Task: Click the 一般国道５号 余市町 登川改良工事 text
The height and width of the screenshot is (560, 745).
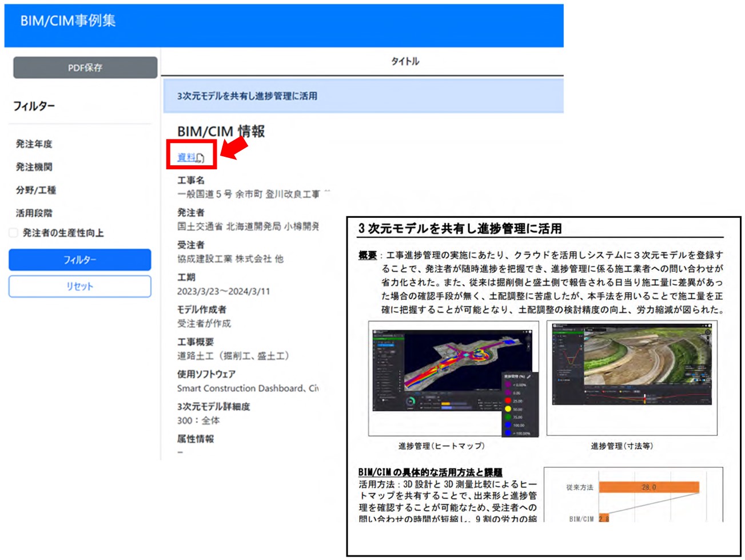Action: [248, 194]
